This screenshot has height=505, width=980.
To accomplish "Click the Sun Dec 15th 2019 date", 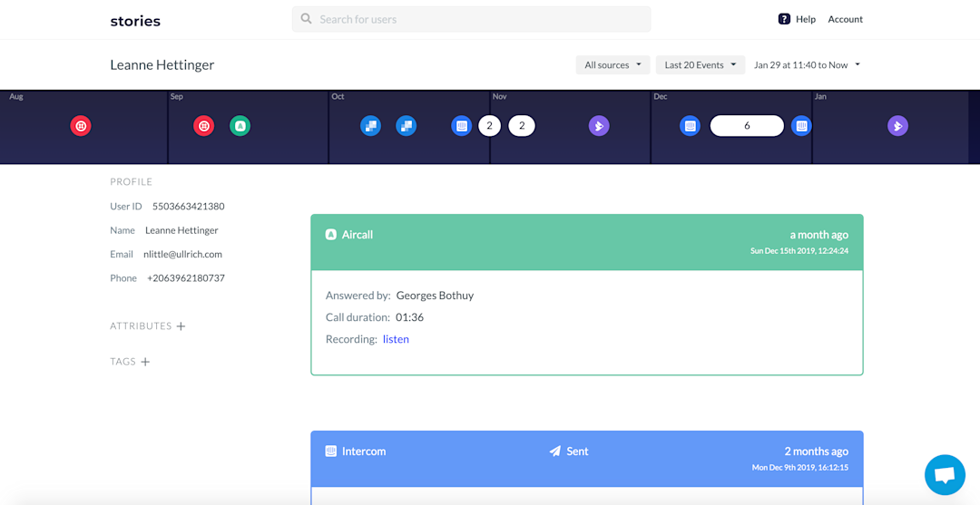I will click(x=799, y=251).
